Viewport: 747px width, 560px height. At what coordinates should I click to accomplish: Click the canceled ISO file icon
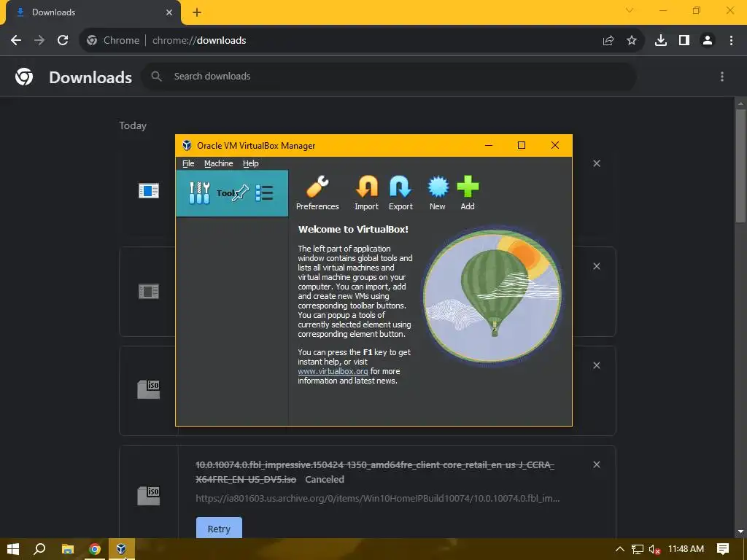pyautogui.click(x=149, y=495)
